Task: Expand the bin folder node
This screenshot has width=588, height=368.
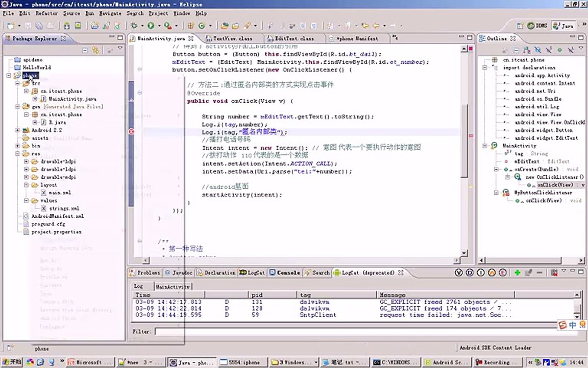Action: [17, 146]
